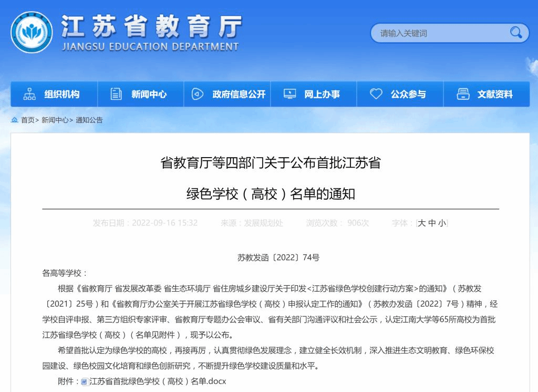Click the 公众参与 heart icon
The image size is (538, 392).
[376, 94]
